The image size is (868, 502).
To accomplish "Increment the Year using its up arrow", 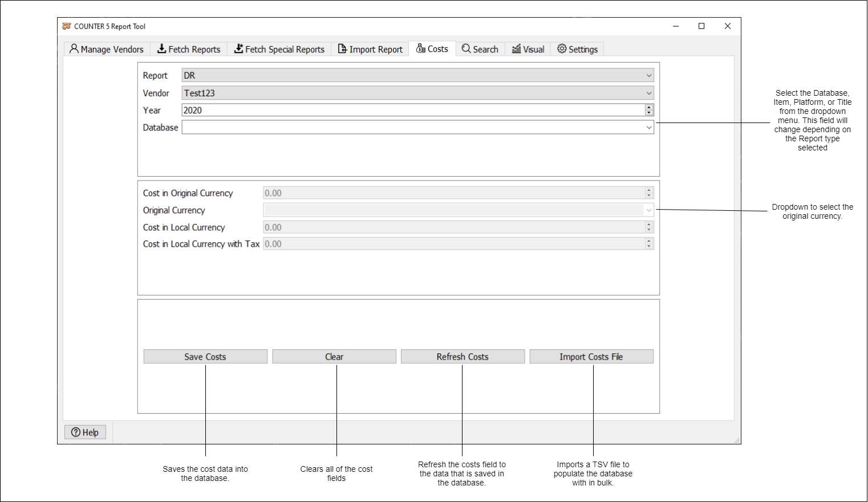I will click(649, 108).
